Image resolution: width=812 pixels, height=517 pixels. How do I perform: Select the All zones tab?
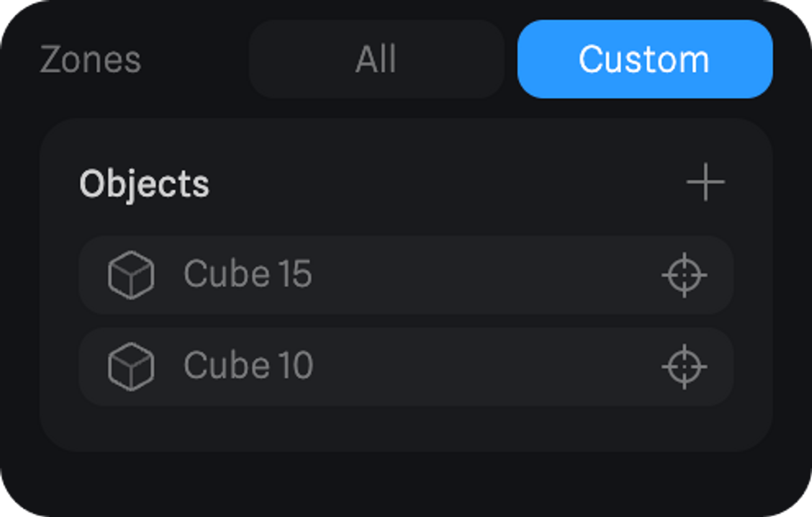(x=376, y=59)
